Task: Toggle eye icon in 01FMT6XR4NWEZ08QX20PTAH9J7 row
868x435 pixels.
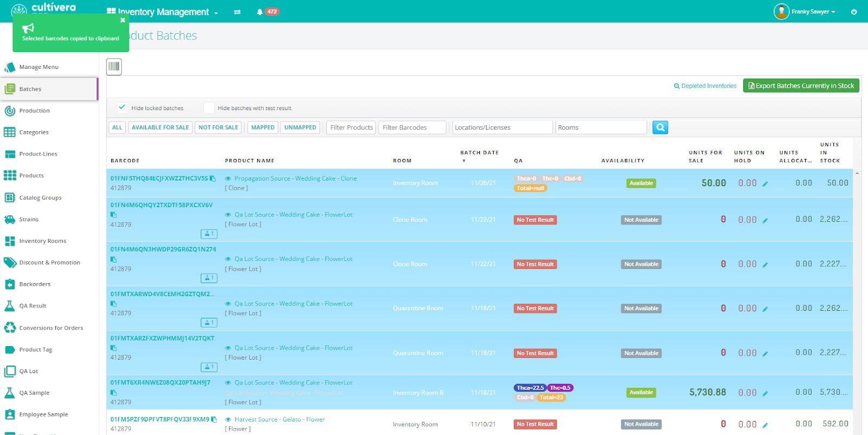Action: point(228,383)
